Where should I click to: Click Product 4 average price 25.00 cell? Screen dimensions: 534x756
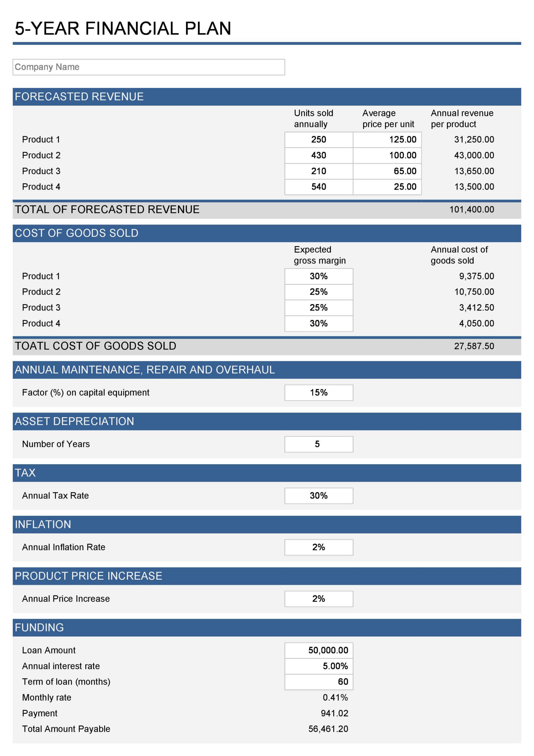click(x=387, y=187)
